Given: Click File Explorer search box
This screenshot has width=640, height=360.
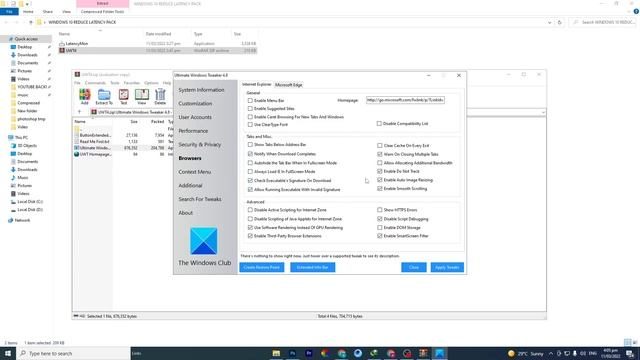Looking at the screenshot, I should pyautogui.click(x=603, y=22).
